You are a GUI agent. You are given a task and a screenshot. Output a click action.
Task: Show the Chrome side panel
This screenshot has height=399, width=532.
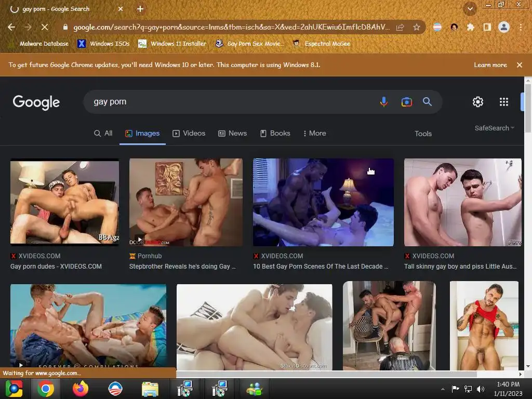pyautogui.click(x=487, y=27)
